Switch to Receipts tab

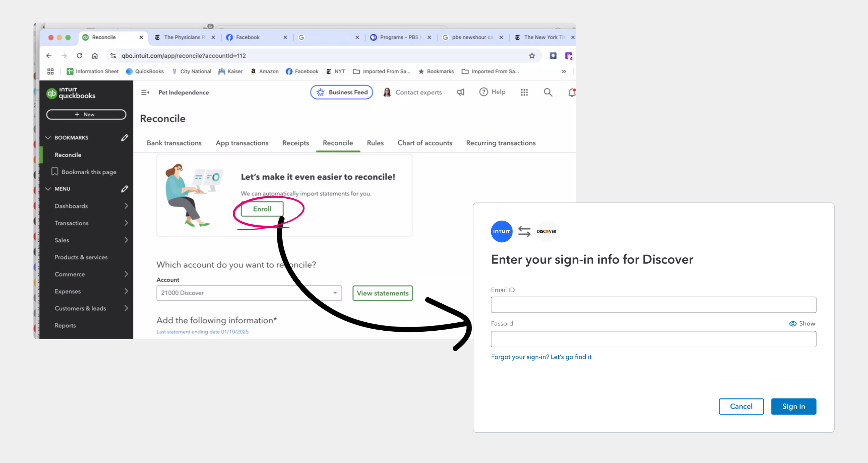[x=295, y=143]
